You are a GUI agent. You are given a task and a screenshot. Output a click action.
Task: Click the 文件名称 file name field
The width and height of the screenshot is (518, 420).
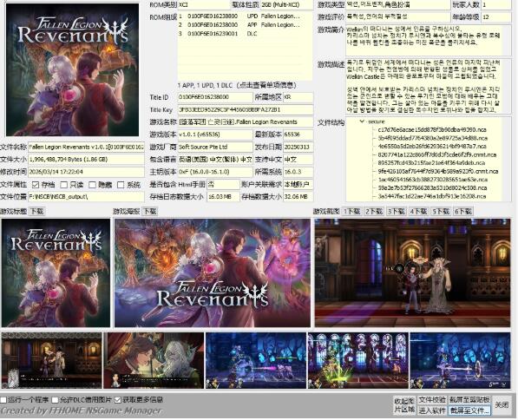pyautogui.click(x=86, y=147)
